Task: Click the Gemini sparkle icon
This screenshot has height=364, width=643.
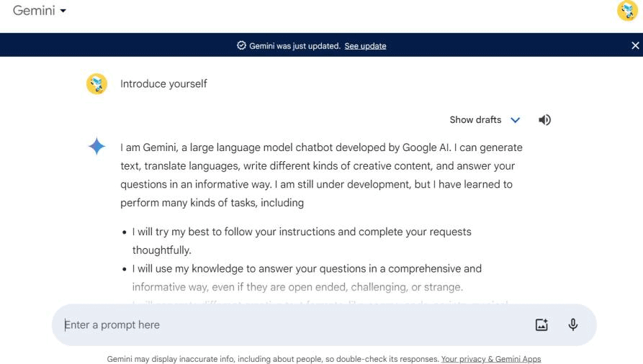Action: pyautogui.click(x=96, y=147)
